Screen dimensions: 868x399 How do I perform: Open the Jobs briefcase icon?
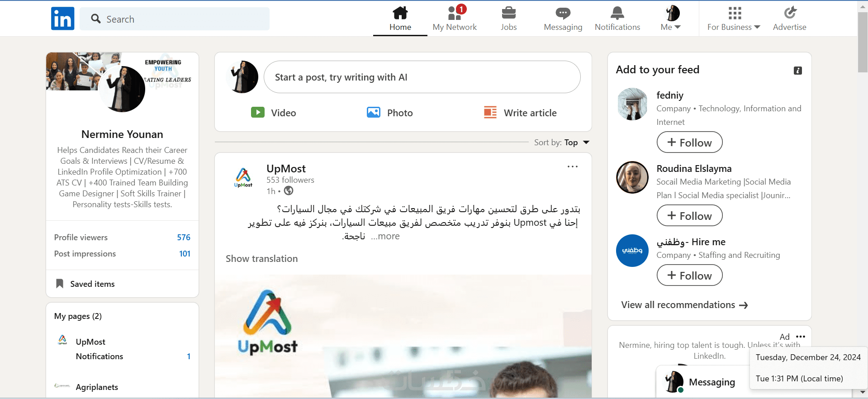(x=509, y=13)
